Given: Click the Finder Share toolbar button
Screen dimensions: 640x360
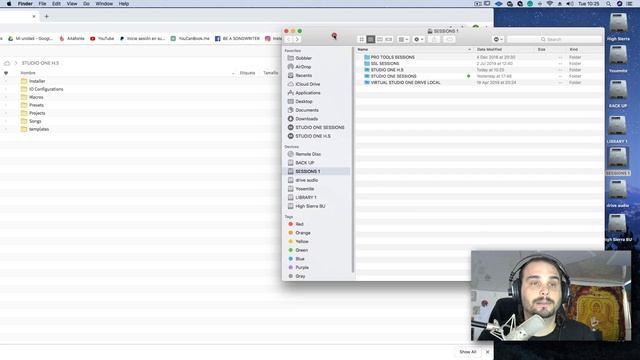Looking at the screenshot, I should tap(434, 39).
